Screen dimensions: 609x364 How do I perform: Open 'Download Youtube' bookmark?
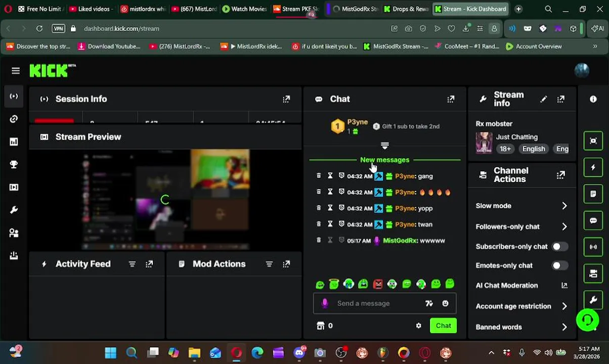coord(109,47)
